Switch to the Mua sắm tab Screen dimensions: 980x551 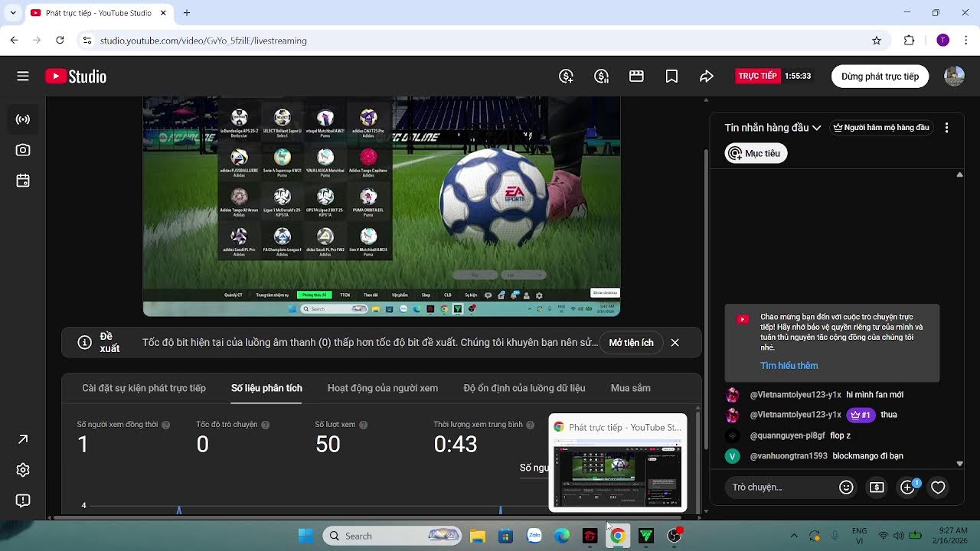point(631,388)
